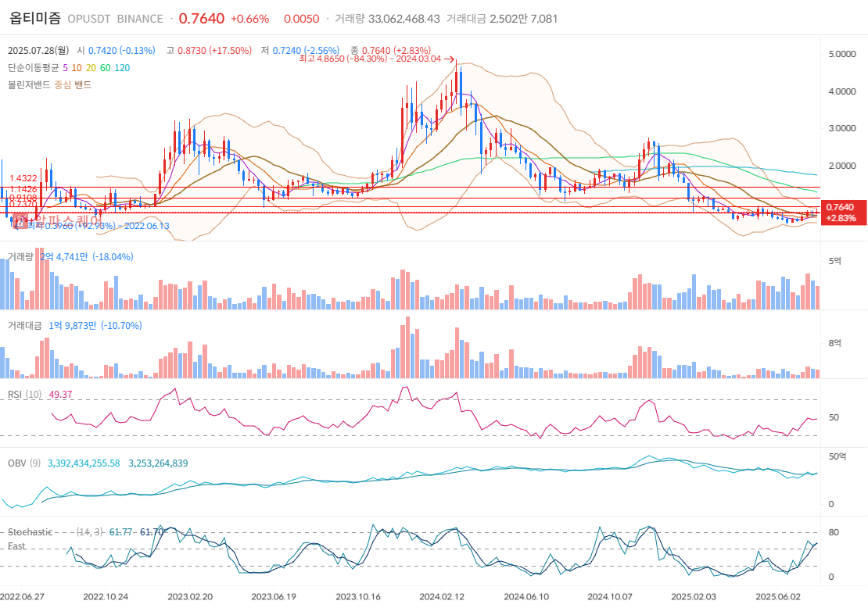Viewport: 868px width, 608px height.
Task: Click the Bollinger 밴드 legend entry
Action: click(83, 84)
